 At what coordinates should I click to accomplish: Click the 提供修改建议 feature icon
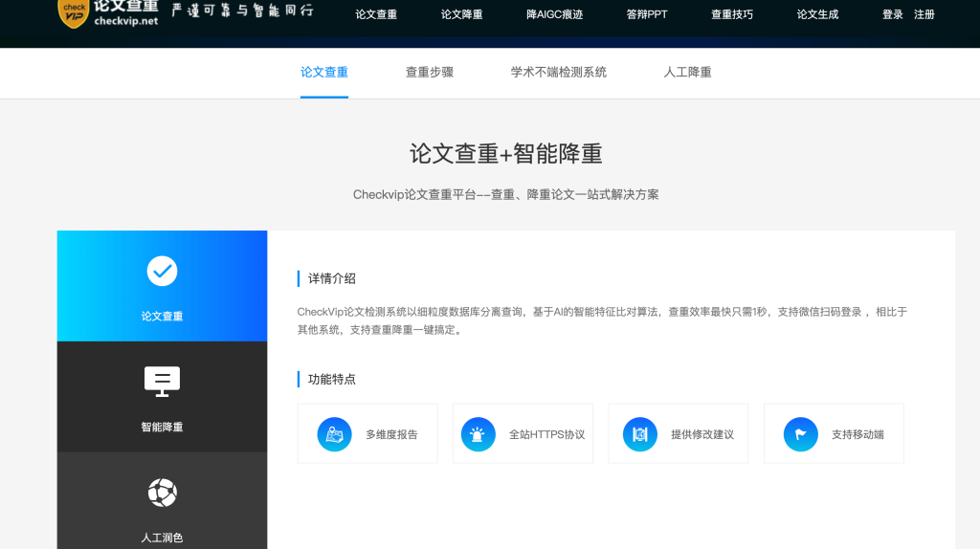coord(640,434)
